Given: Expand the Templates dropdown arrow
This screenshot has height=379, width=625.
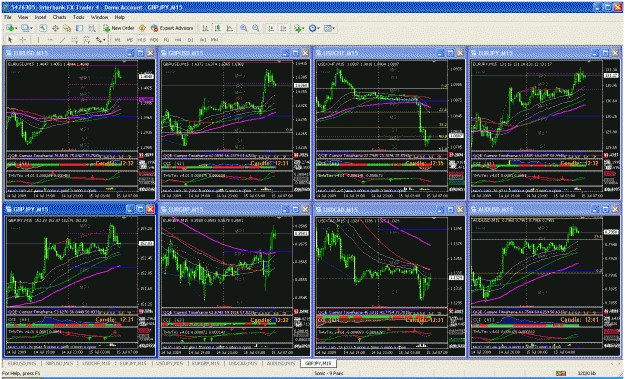Looking at the screenshot, I should click(334, 28).
